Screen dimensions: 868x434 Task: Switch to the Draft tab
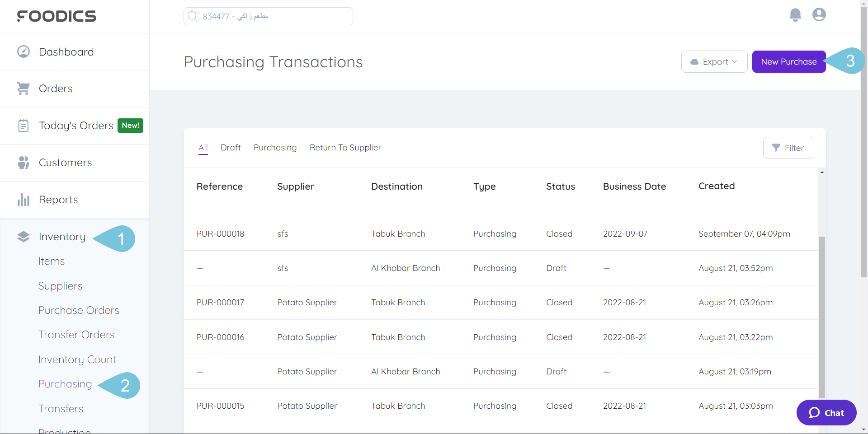click(231, 147)
